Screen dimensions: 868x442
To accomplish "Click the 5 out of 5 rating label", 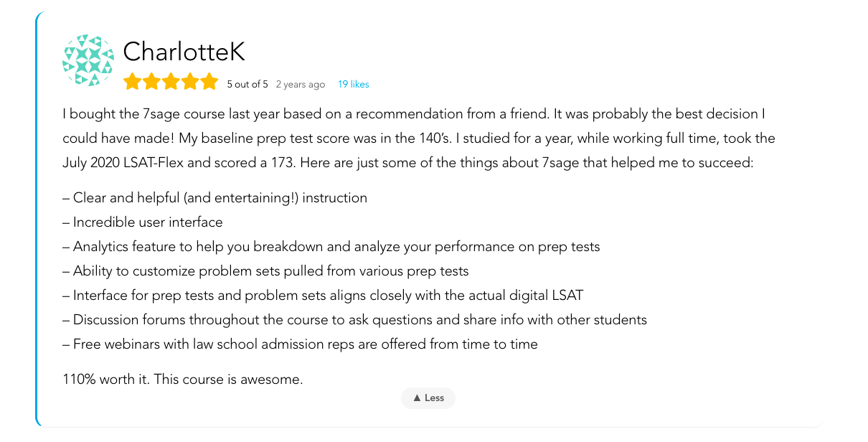I will pos(247,84).
